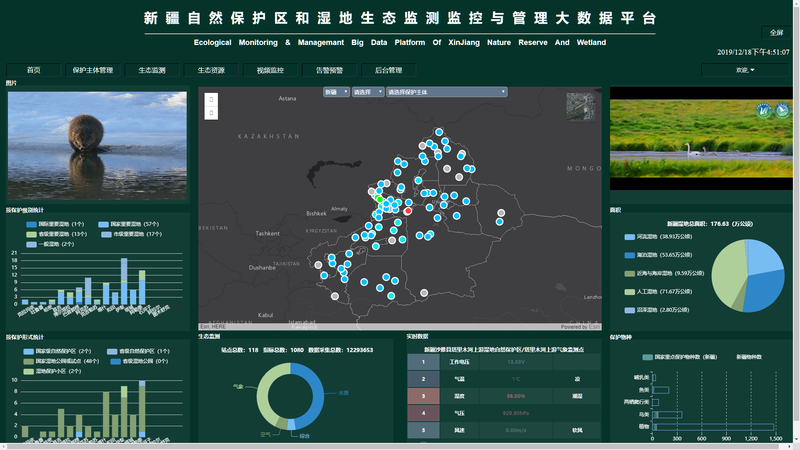800x450 pixels.
Task: Open the 新疆 region dropdown
Action: [x=335, y=92]
